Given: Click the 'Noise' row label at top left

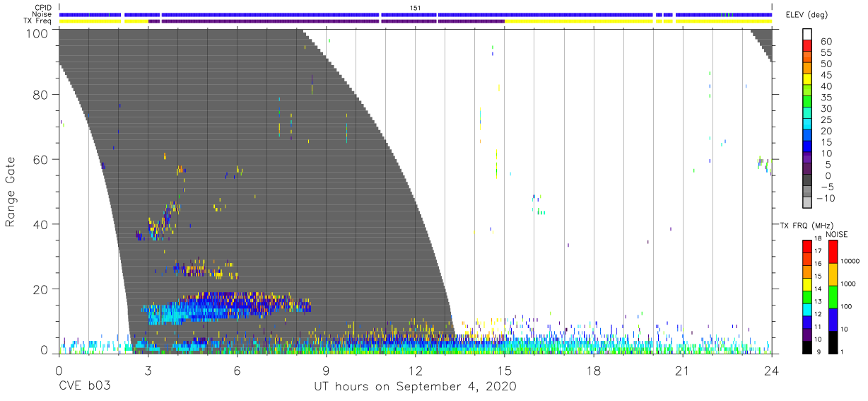Looking at the screenshot, I should tap(42, 14).
